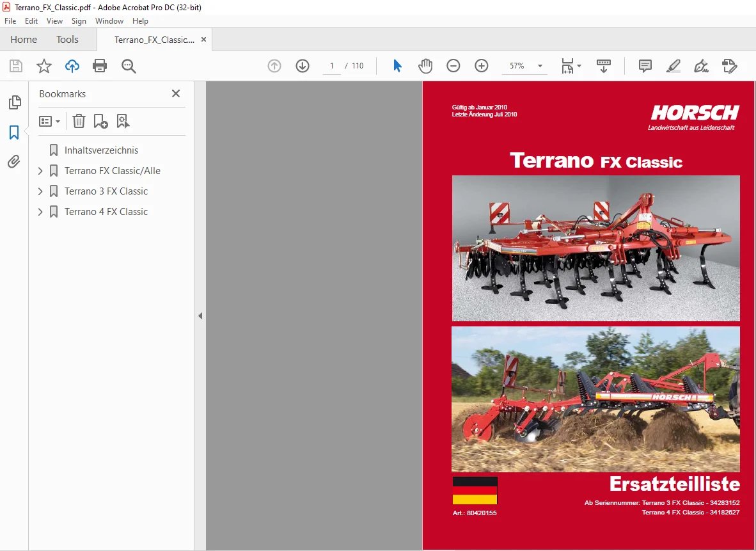
Task: Open the Window menu
Action: [109, 21]
